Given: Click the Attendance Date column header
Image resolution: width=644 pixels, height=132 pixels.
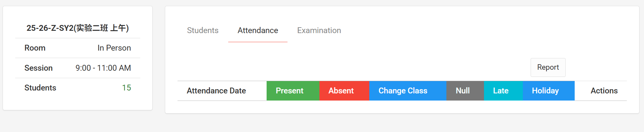Looking at the screenshot, I should (216, 91).
